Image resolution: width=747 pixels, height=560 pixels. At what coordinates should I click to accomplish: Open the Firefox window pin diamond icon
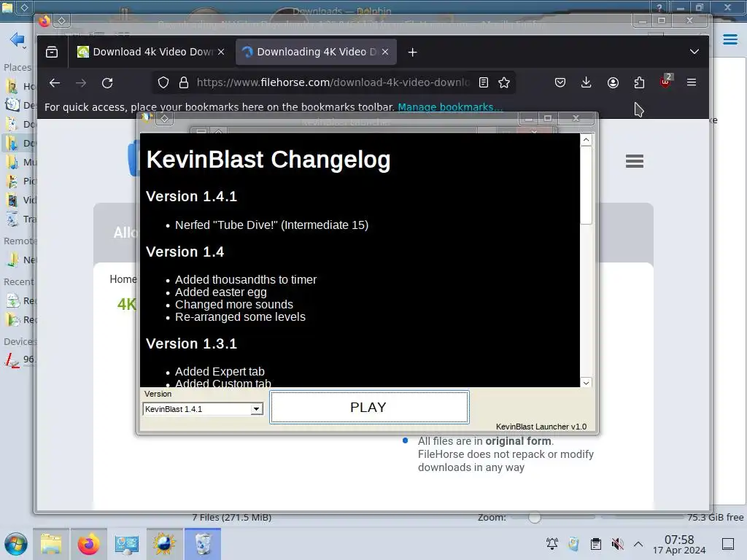[61, 20]
